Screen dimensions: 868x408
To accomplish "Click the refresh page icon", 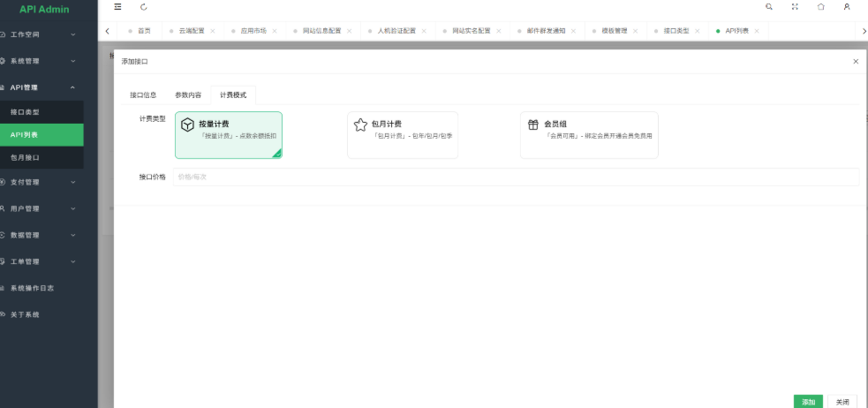I will pyautogui.click(x=144, y=7).
